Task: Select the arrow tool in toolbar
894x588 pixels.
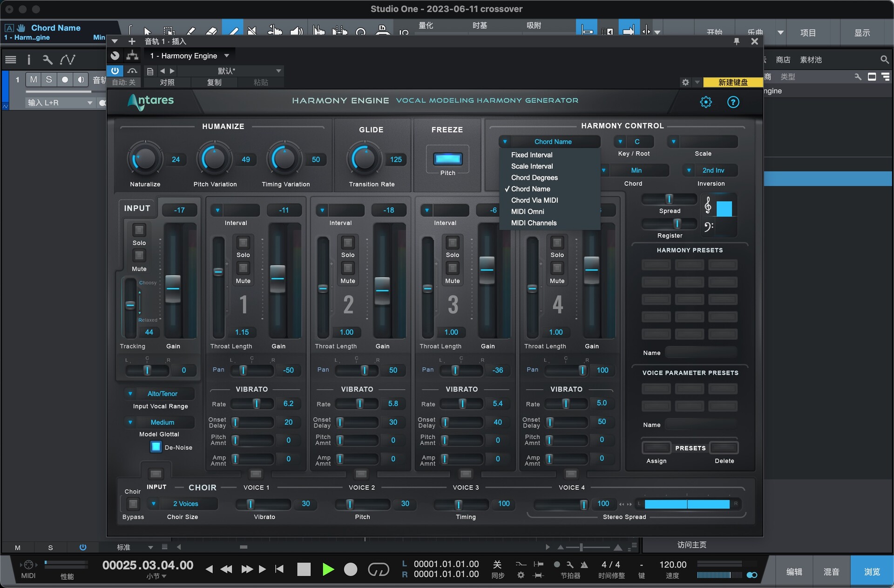Action: tap(147, 31)
